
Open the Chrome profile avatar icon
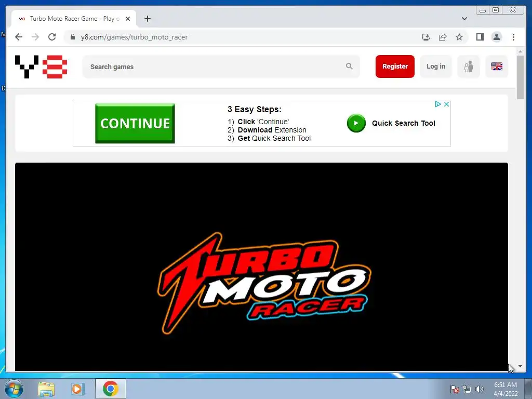(496, 37)
